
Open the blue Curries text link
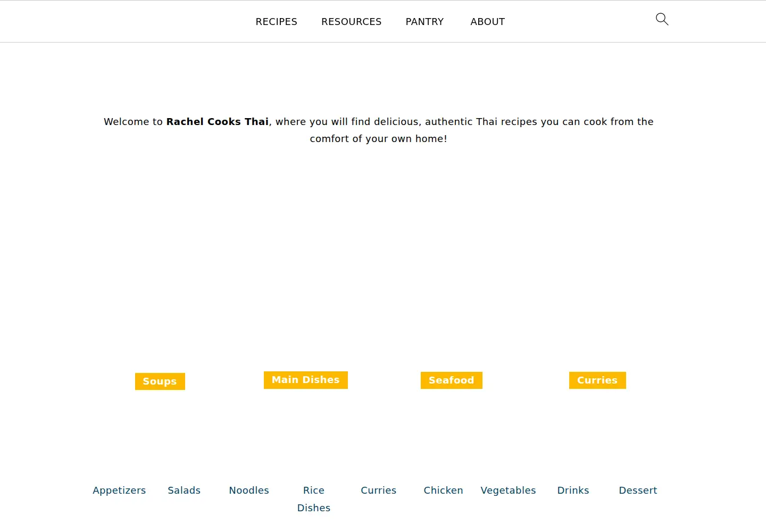pyautogui.click(x=378, y=491)
